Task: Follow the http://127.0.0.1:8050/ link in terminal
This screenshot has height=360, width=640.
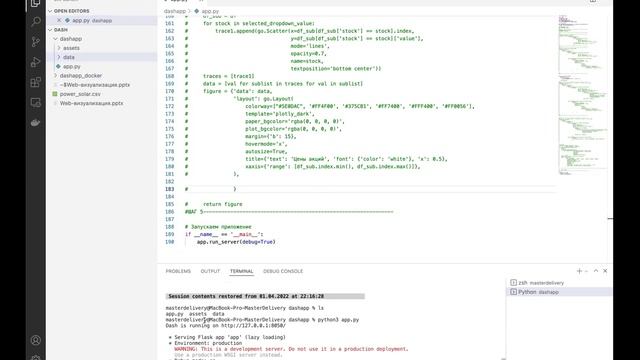Action: (x=253, y=326)
